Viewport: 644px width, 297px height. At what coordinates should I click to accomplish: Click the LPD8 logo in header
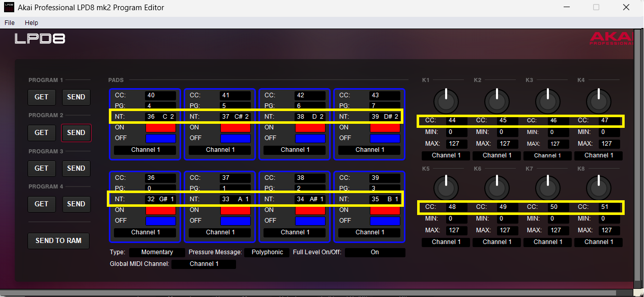click(40, 39)
